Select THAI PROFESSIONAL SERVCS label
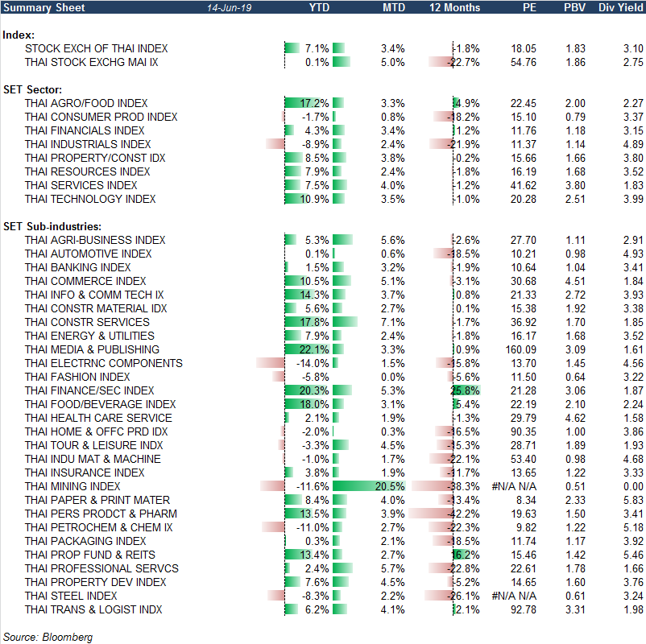 pos(101,568)
